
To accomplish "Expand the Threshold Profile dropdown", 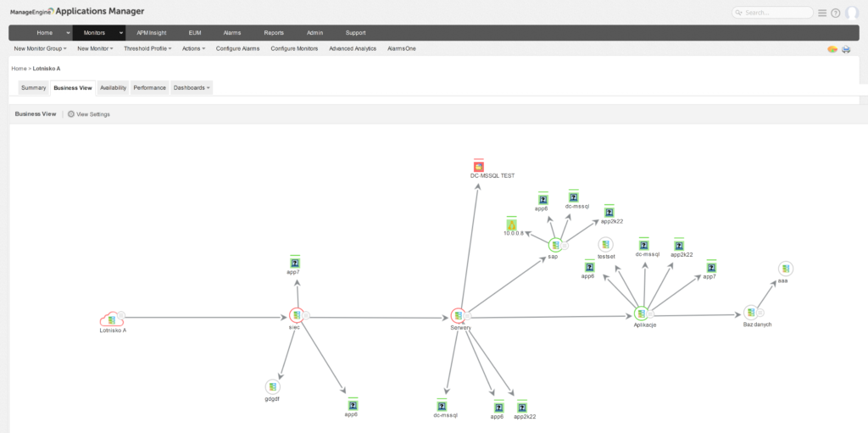I will pyautogui.click(x=147, y=48).
